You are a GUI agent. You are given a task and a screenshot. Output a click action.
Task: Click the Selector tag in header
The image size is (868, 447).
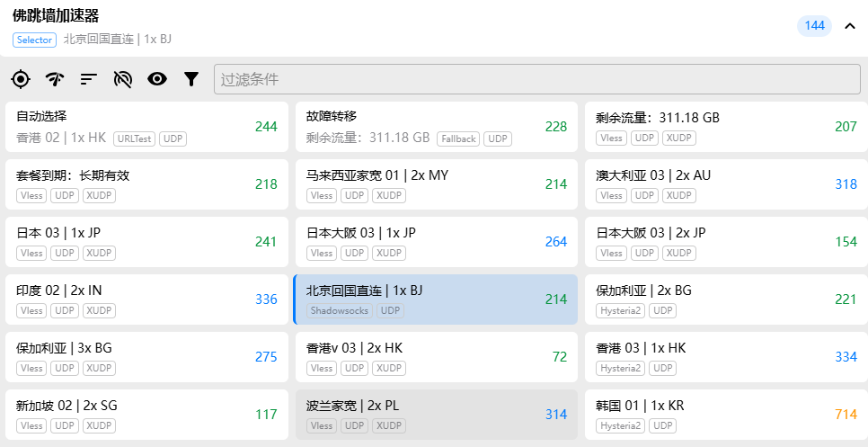(x=34, y=40)
